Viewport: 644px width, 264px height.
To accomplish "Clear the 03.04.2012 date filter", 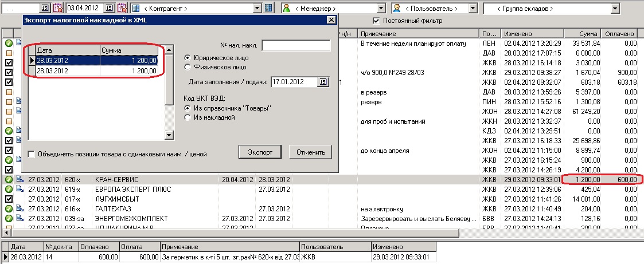I will pos(122,9).
